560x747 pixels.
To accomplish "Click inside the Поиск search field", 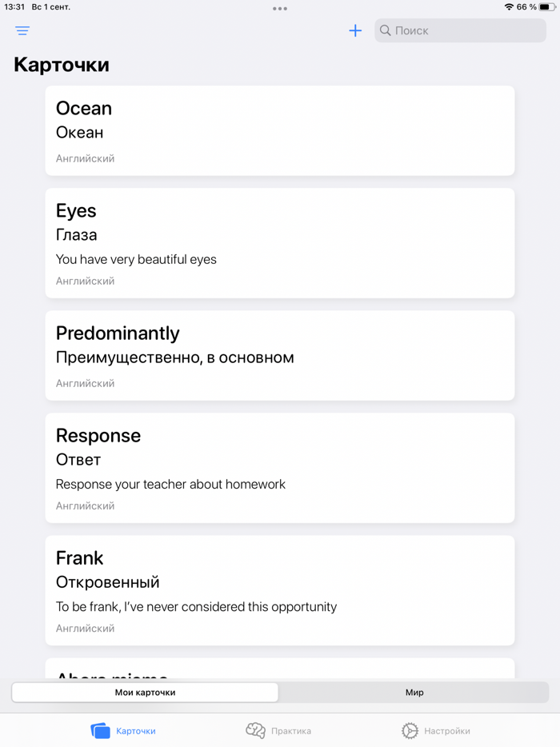I will (460, 30).
